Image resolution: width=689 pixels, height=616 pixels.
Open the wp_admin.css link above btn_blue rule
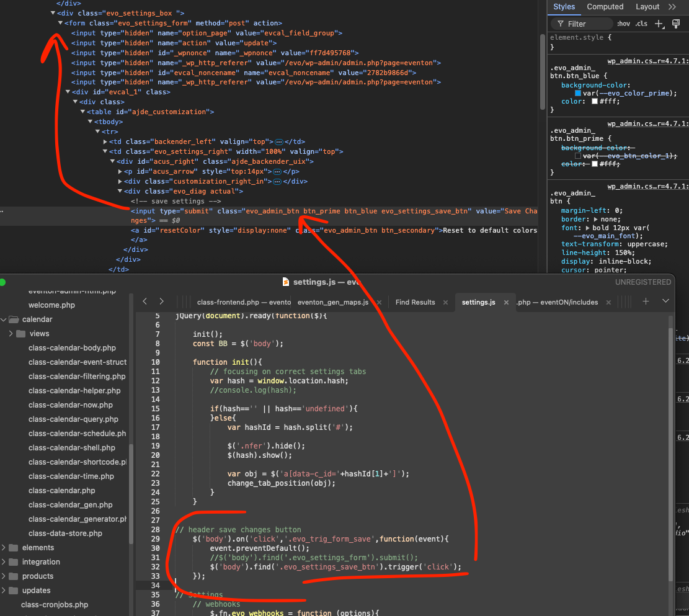coord(648,61)
